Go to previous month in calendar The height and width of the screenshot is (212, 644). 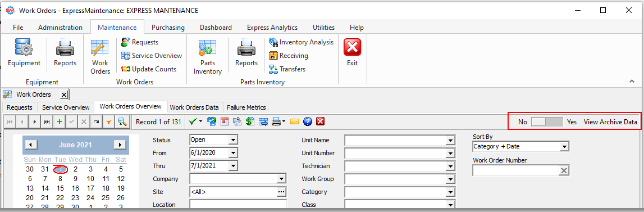click(x=31, y=145)
